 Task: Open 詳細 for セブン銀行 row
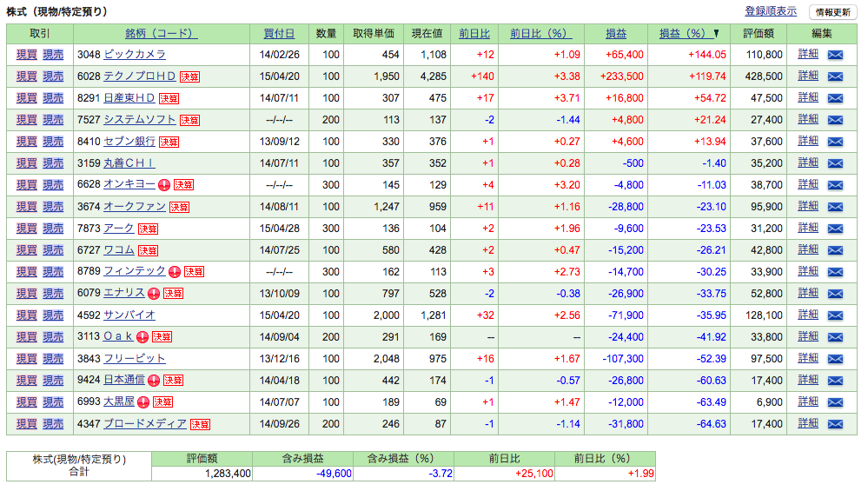coord(808,141)
